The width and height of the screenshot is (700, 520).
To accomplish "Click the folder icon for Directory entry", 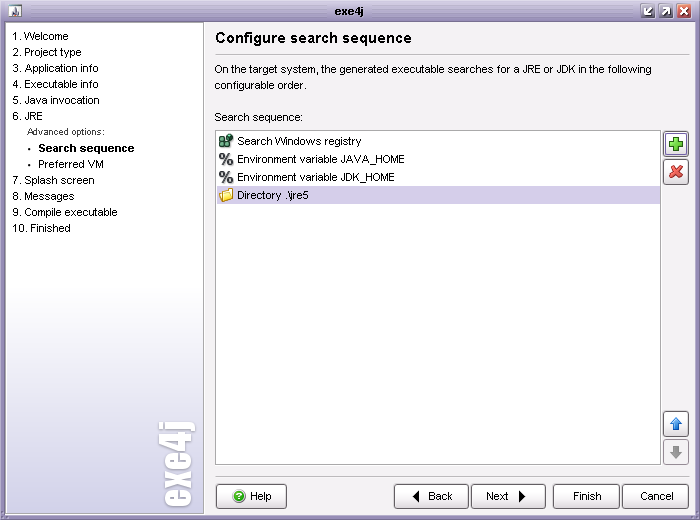I will click(x=226, y=195).
